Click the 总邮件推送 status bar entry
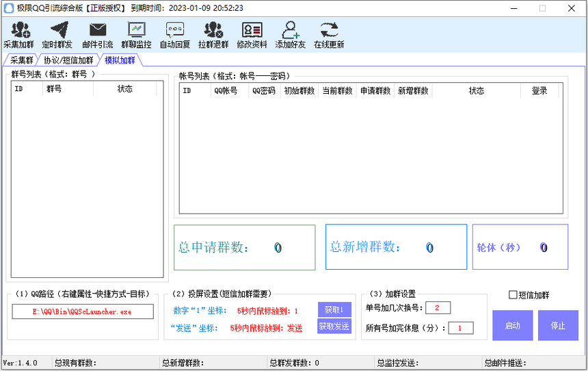The height and width of the screenshot is (371, 588). click(505, 363)
